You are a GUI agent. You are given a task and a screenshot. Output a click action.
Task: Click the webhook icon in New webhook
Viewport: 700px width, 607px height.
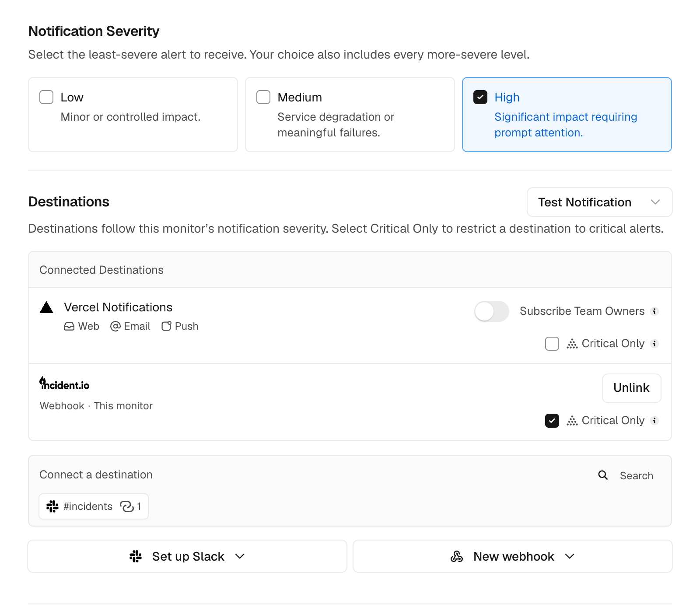[x=457, y=556]
